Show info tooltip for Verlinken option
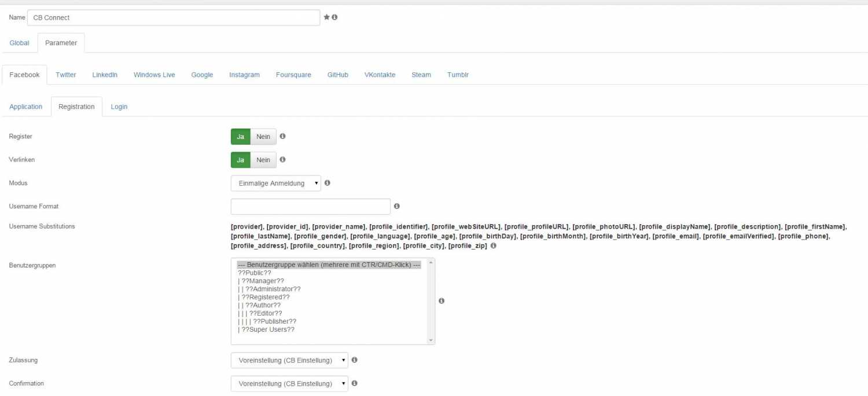Screen dimensions: 868x396 pos(282,160)
